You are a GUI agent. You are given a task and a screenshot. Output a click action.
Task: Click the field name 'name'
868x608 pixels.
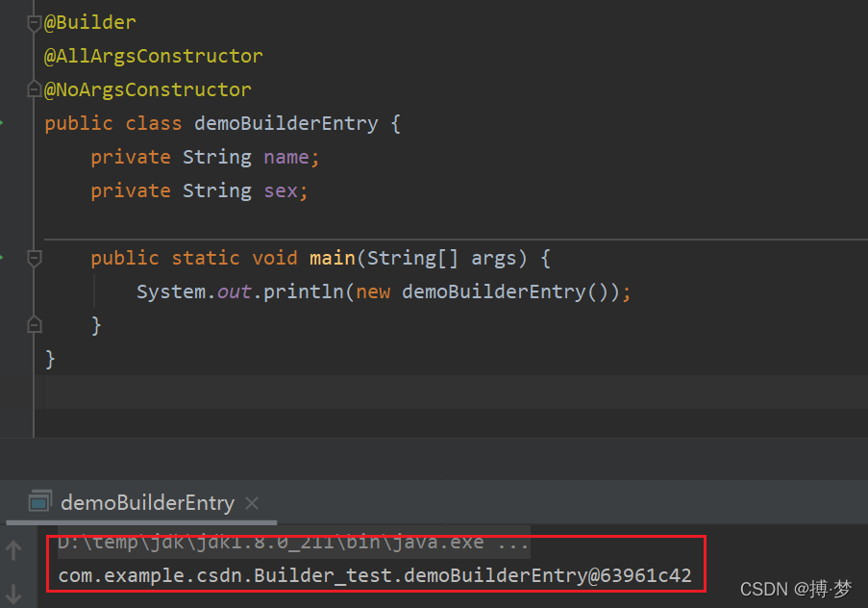pyautogui.click(x=286, y=158)
